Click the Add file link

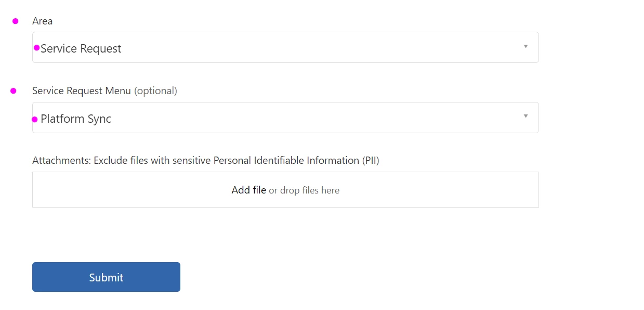248,190
